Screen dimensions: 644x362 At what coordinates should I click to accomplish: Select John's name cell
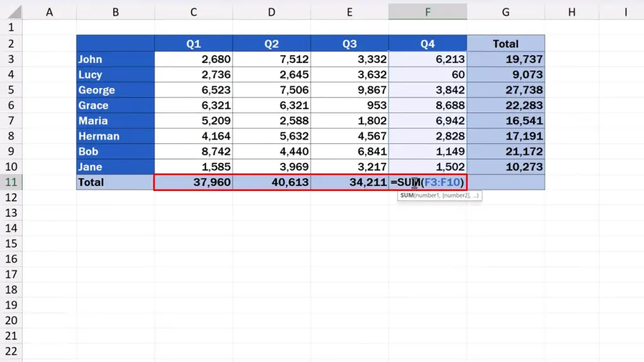[x=115, y=59]
